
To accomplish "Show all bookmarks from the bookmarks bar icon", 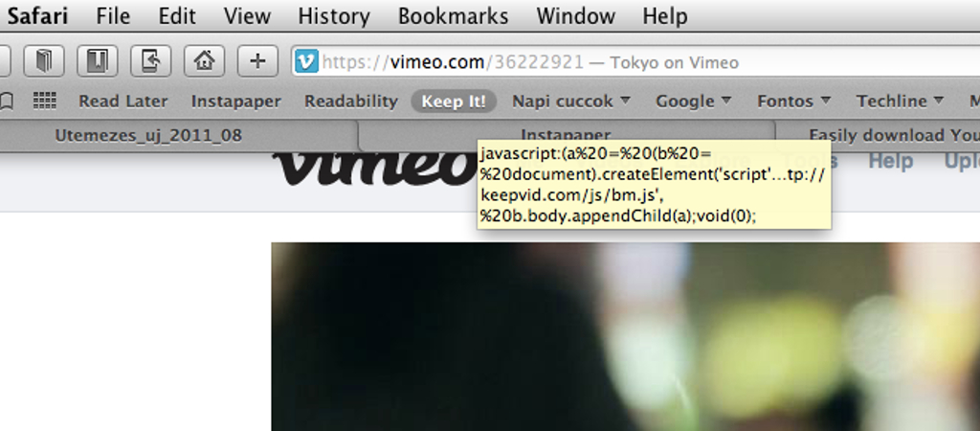I will tap(7, 101).
